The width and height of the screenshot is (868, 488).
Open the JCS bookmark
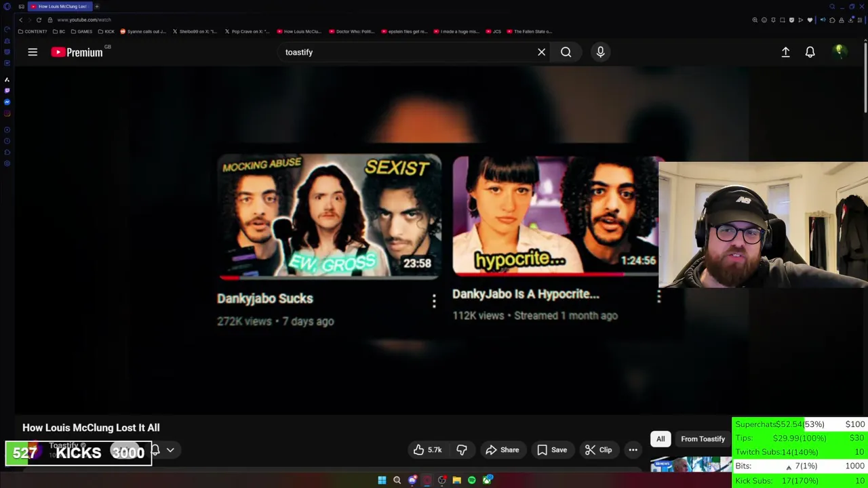[494, 31]
